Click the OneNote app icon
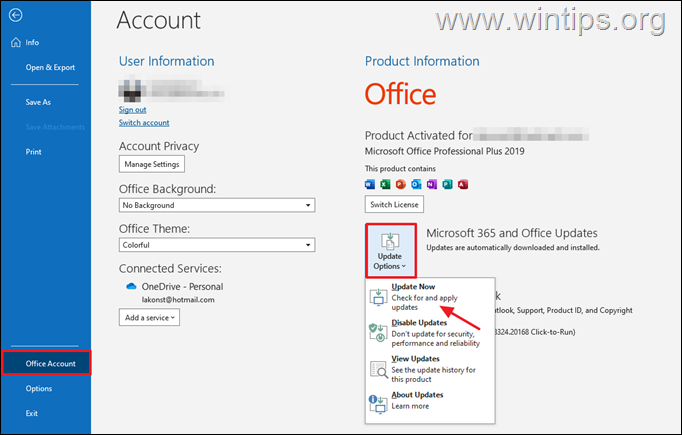 click(431, 184)
